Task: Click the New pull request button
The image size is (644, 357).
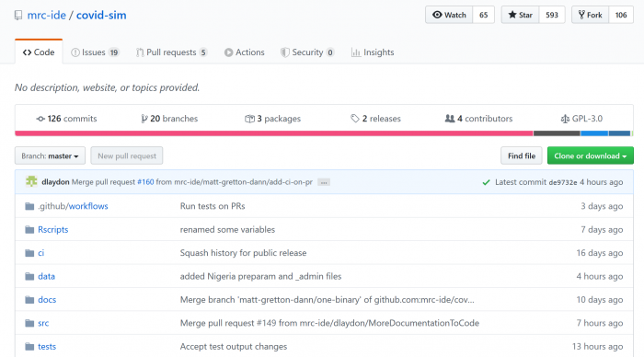Action: pyautogui.click(x=127, y=155)
